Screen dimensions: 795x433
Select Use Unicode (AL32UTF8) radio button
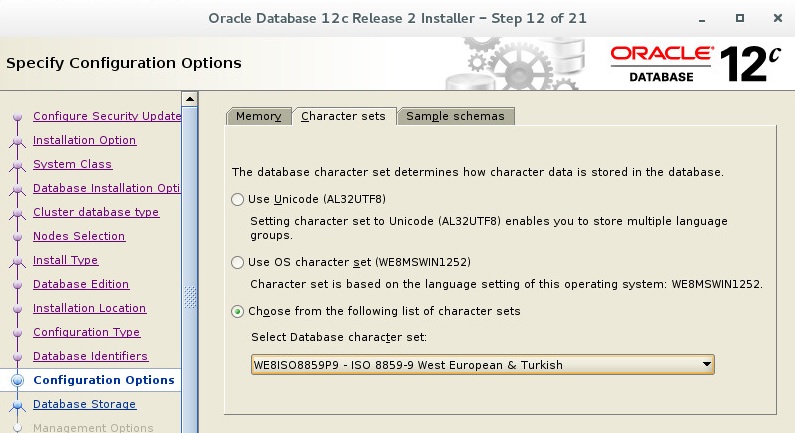[237, 199]
